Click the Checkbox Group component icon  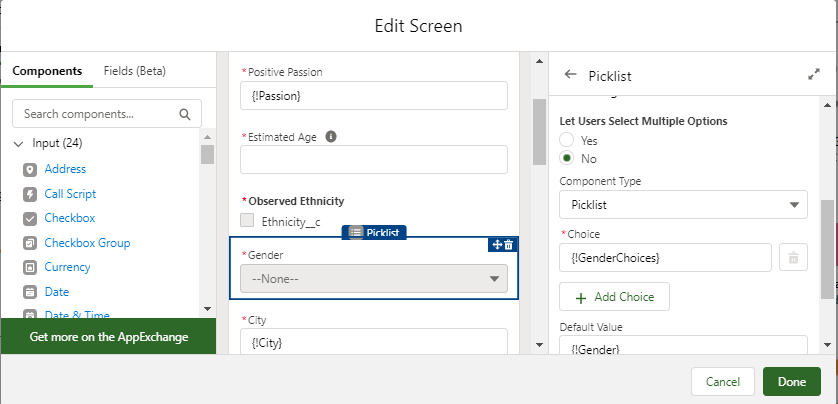coord(30,243)
